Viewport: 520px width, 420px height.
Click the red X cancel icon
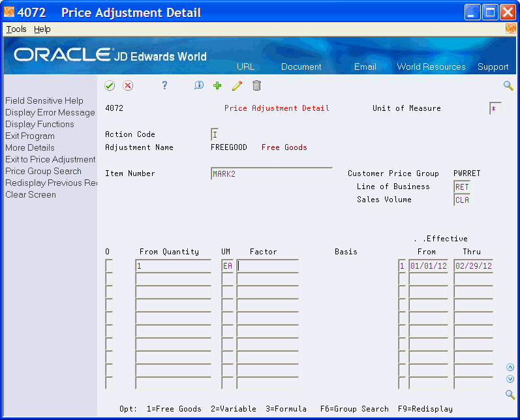tap(128, 85)
